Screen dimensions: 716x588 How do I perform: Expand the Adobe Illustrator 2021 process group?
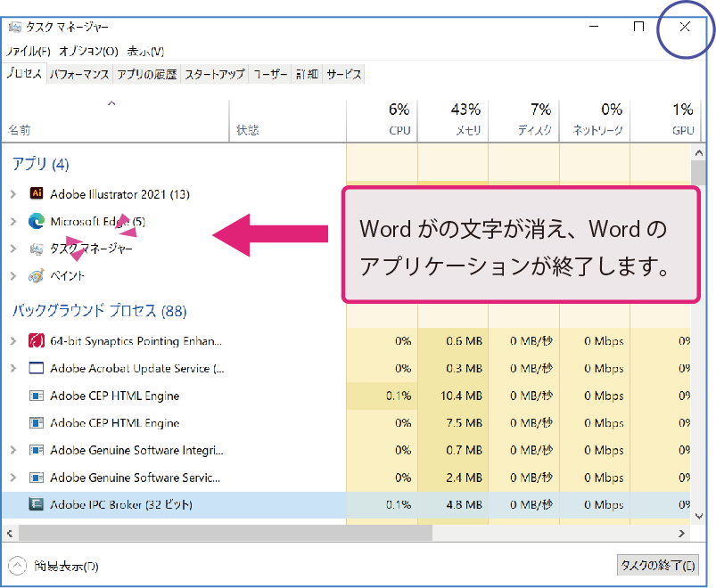pos(13,193)
